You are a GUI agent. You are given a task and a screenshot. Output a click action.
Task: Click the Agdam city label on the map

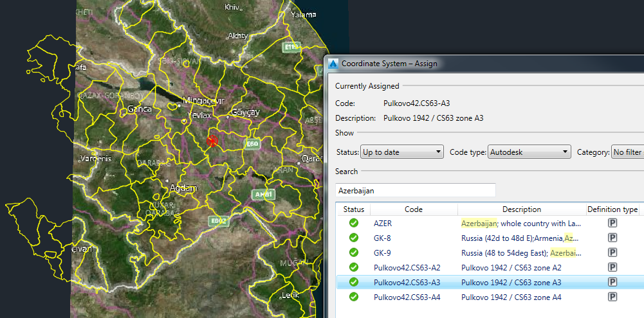[x=183, y=188]
